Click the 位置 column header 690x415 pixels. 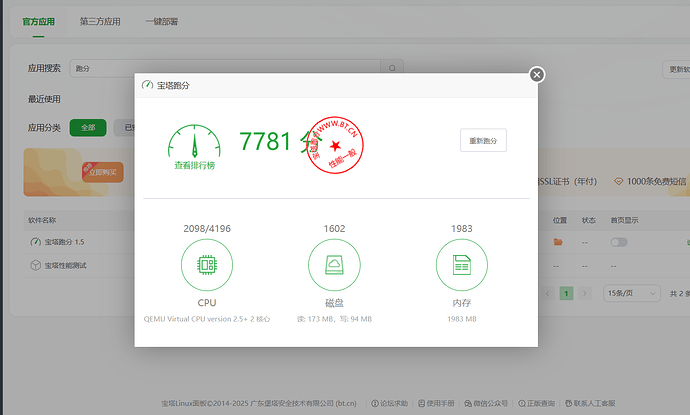point(560,220)
